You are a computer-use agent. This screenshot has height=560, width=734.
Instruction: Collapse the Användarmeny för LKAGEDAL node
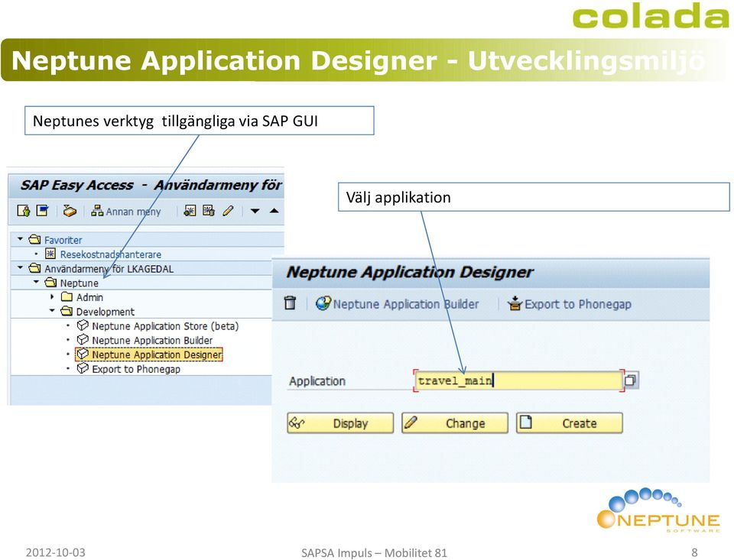click(x=20, y=267)
